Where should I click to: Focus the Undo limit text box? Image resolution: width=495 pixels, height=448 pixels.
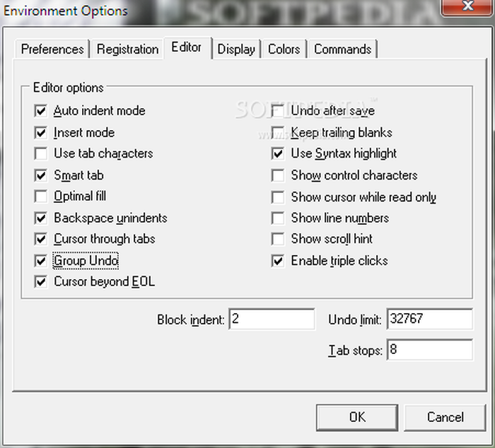pos(429,319)
